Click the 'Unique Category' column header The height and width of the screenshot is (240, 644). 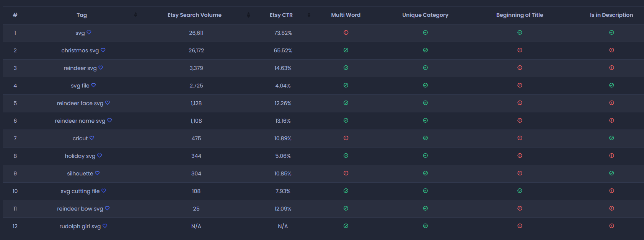[x=425, y=15]
